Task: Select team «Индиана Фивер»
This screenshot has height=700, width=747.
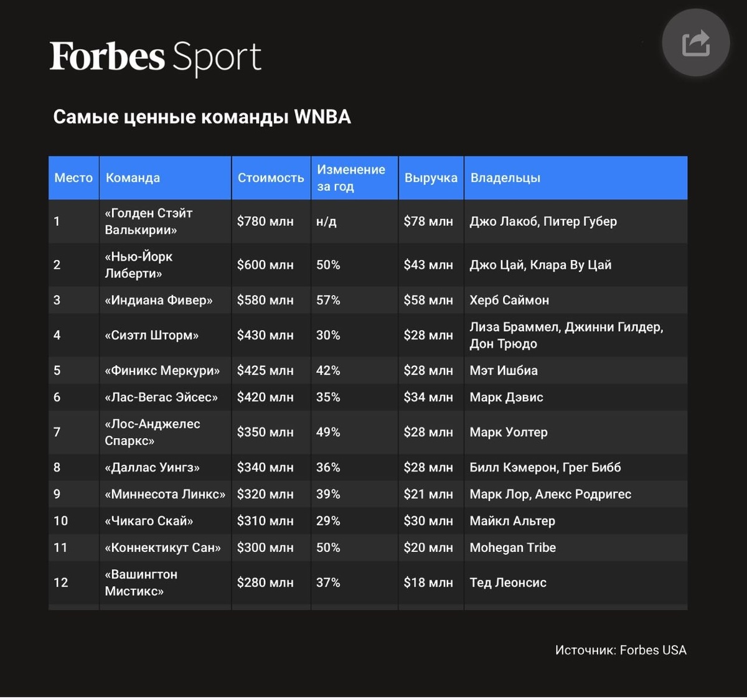Action: tap(159, 301)
